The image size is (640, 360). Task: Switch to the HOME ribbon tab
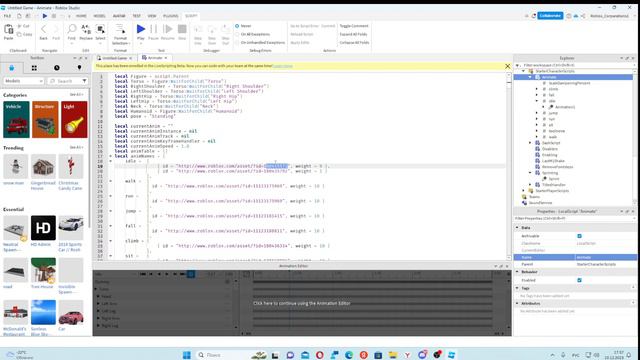pyautogui.click(x=81, y=16)
